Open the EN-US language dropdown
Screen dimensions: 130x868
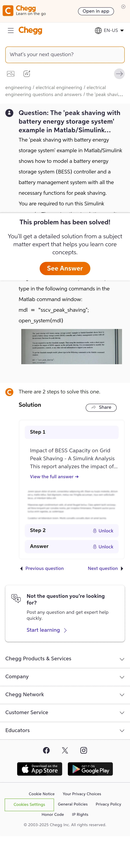click(x=109, y=30)
